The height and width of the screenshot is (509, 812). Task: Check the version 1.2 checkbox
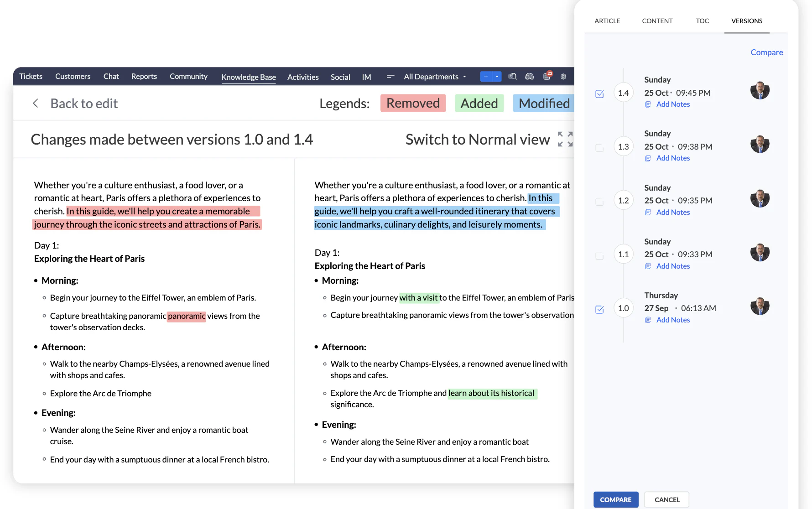pyautogui.click(x=599, y=202)
